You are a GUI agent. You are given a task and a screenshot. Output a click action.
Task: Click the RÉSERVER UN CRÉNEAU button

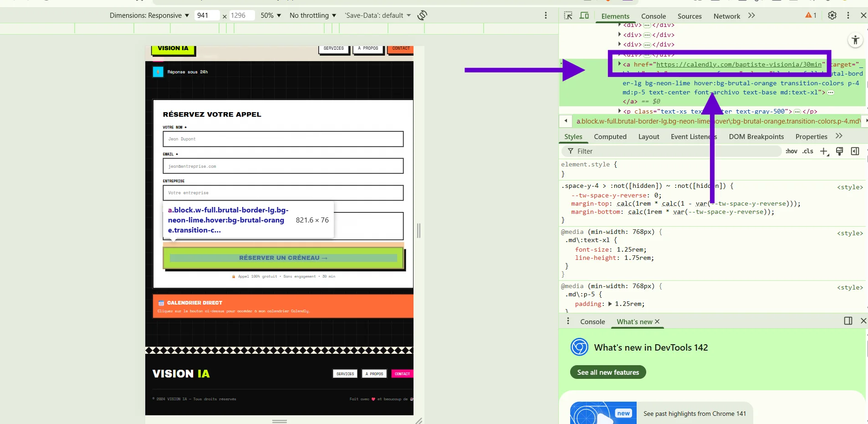click(x=283, y=258)
